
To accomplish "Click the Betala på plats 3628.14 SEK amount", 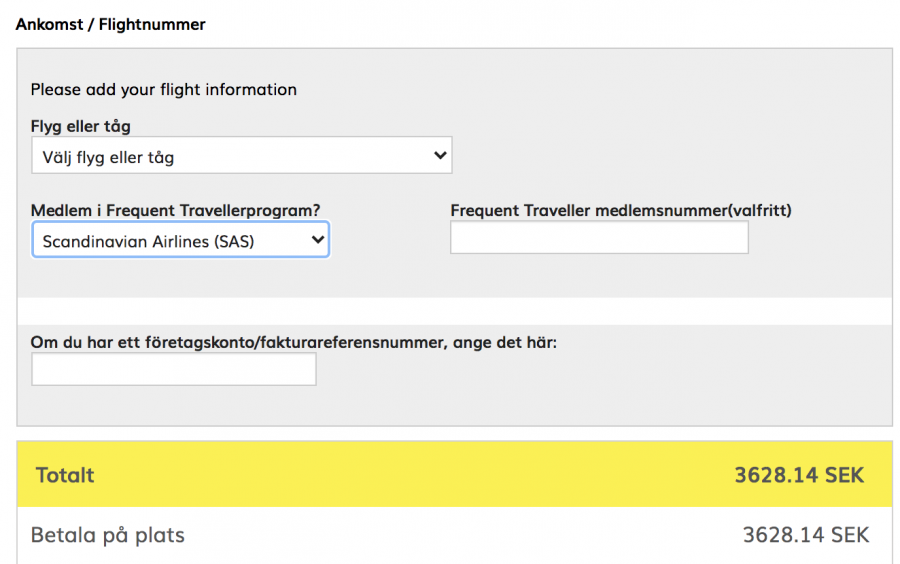I will coord(805,535).
